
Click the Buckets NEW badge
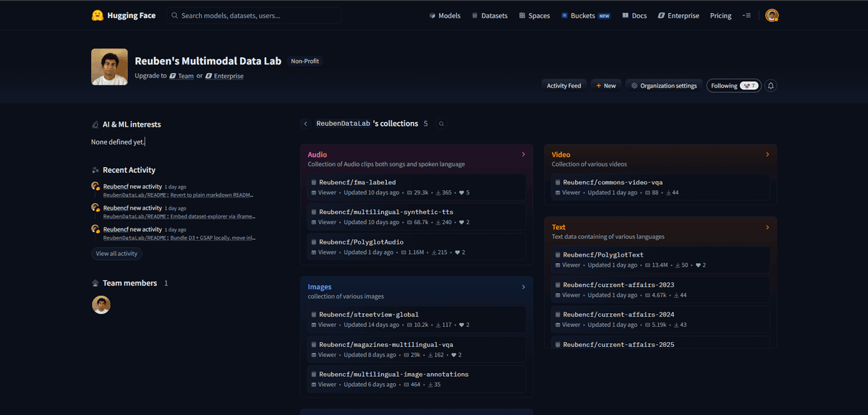click(x=605, y=15)
